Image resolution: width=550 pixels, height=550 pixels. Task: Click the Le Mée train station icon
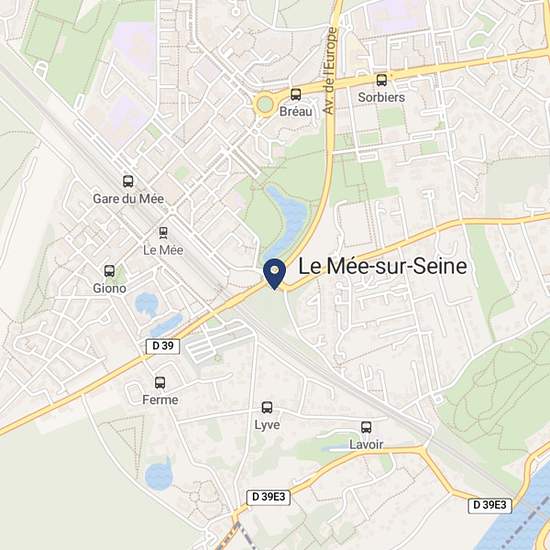tap(163, 233)
